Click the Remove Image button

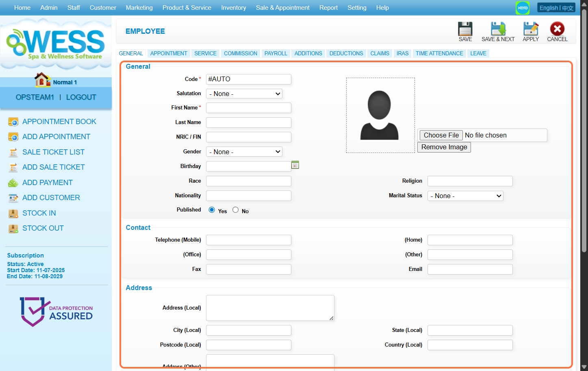(444, 147)
